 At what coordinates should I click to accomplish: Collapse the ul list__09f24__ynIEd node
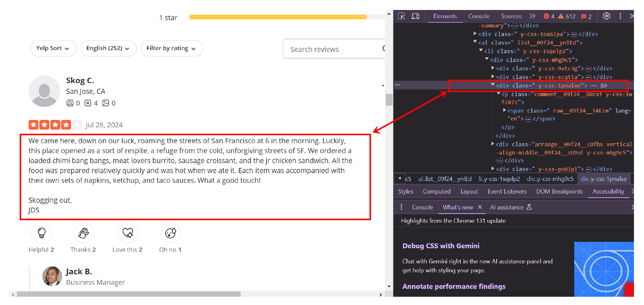point(475,41)
